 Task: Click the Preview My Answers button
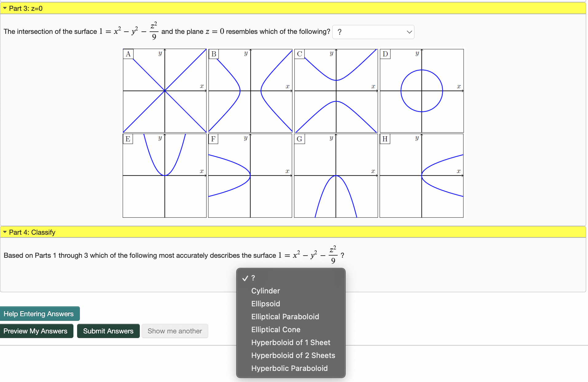coord(37,331)
